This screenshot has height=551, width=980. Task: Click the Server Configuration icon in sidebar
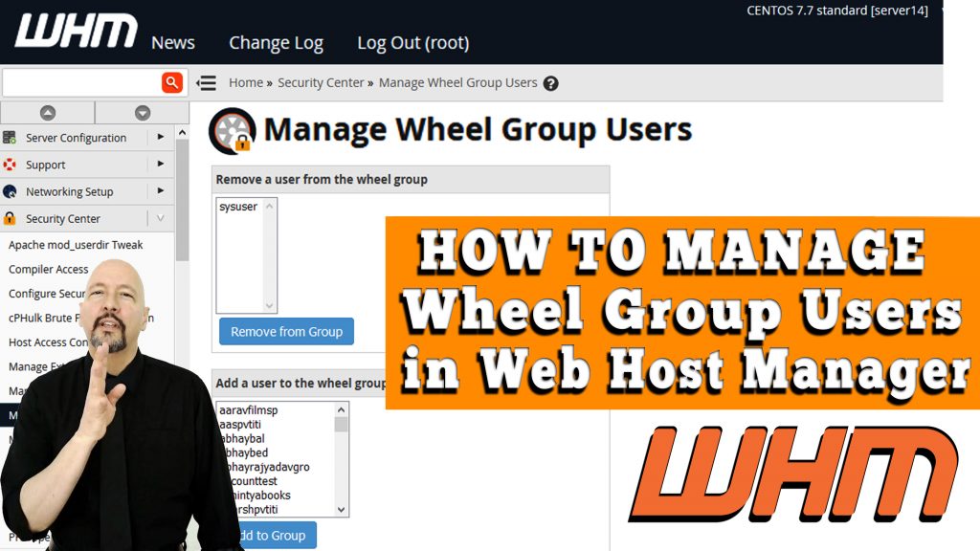point(10,138)
